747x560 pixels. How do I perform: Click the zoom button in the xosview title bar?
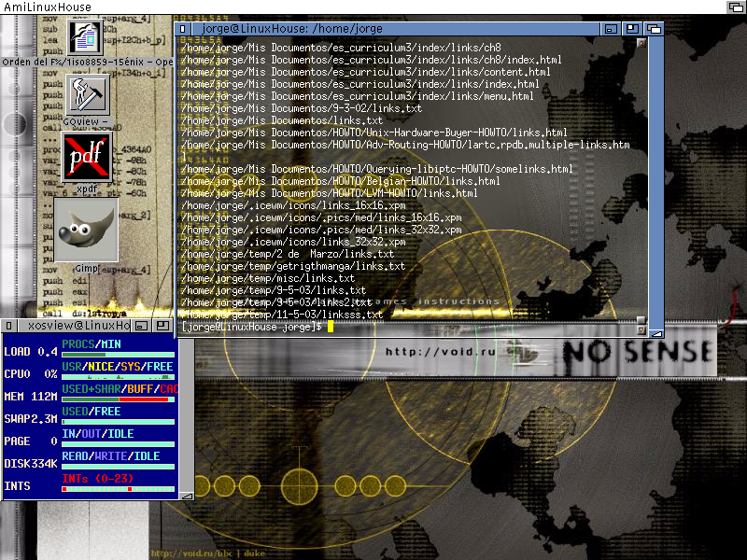click(x=162, y=326)
